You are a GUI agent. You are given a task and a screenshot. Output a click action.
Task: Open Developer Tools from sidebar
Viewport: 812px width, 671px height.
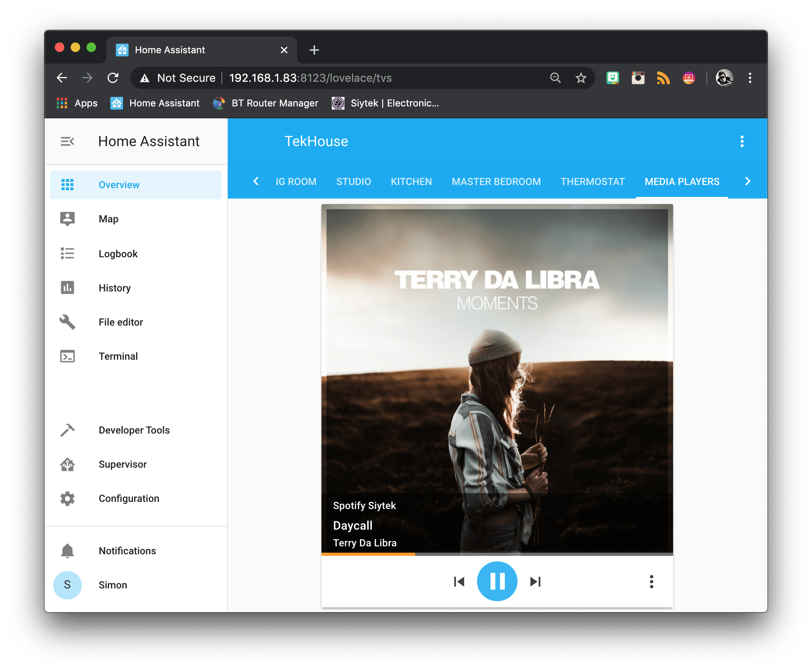(134, 430)
